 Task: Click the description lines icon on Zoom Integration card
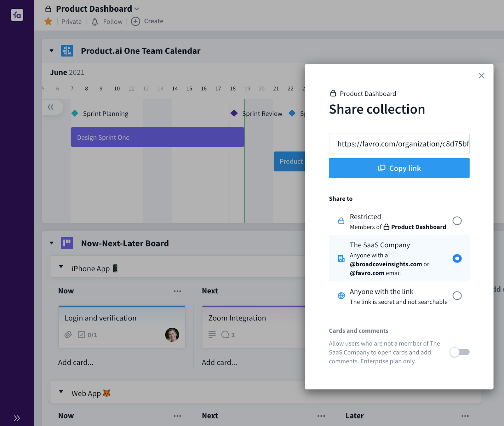click(212, 335)
